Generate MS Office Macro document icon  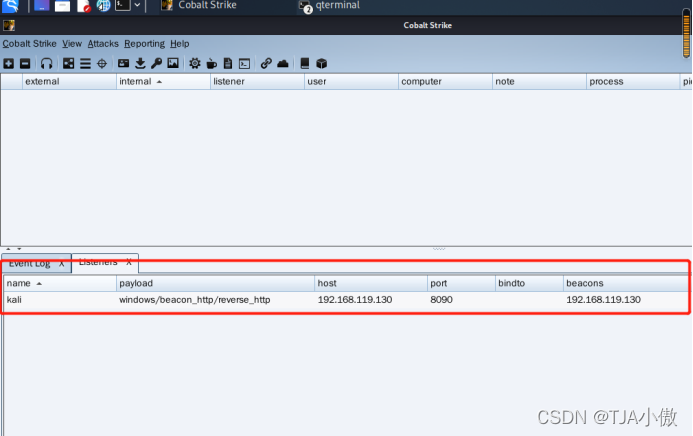pos(228,64)
